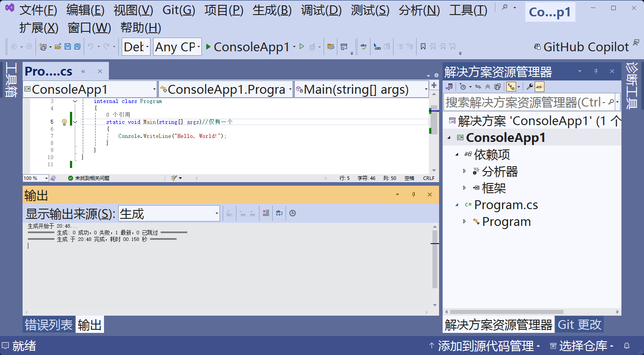Click the GitHub Copilot button

[x=582, y=47]
